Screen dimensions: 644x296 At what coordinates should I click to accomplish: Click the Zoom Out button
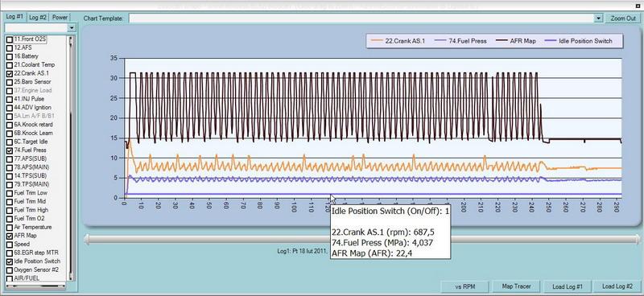[623, 18]
